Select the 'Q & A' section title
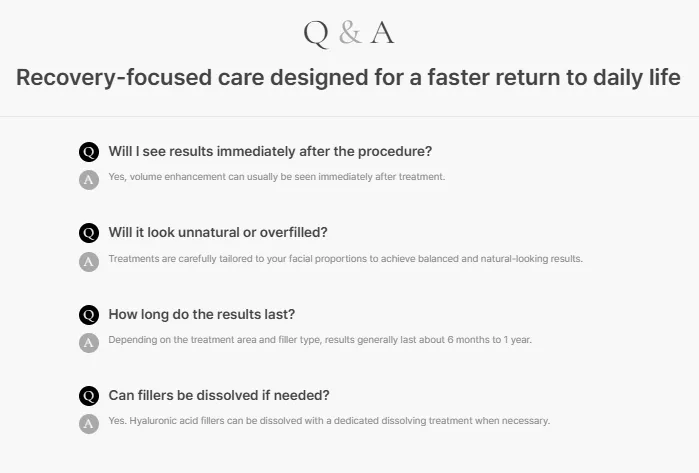Screen dimensions: 699x473 [x=349, y=33]
